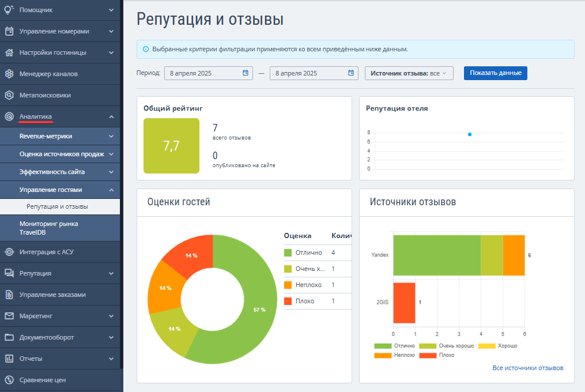Click the Интеграция с АСУ icon

(x=9, y=252)
